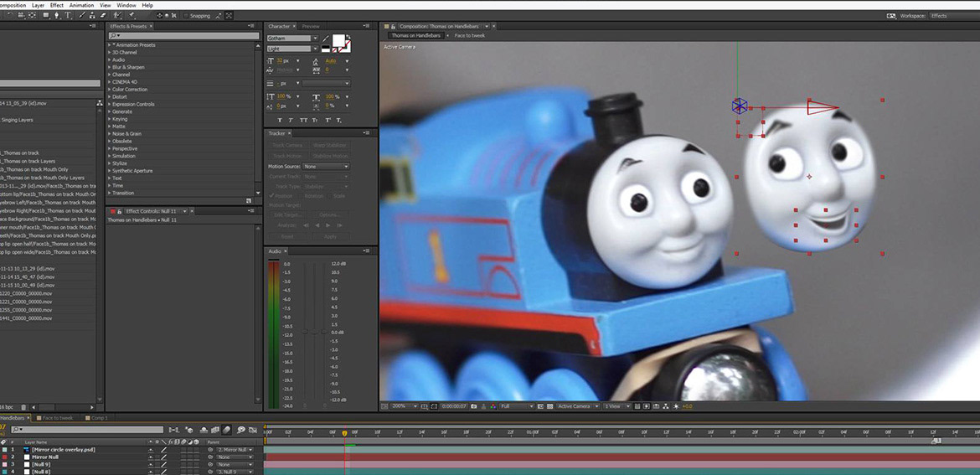Open the Motion Source dropdown in Tracker
980x475 pixels.
pos(326,166)
